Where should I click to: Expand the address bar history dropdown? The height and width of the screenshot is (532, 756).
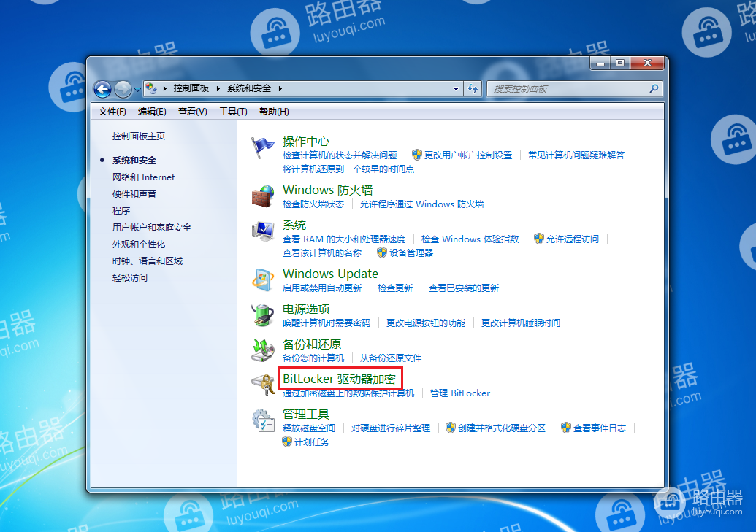point(456,89)
